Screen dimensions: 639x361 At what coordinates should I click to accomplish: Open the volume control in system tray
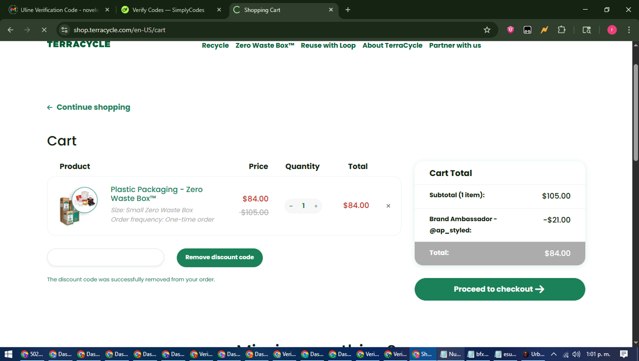coord(576,354)
